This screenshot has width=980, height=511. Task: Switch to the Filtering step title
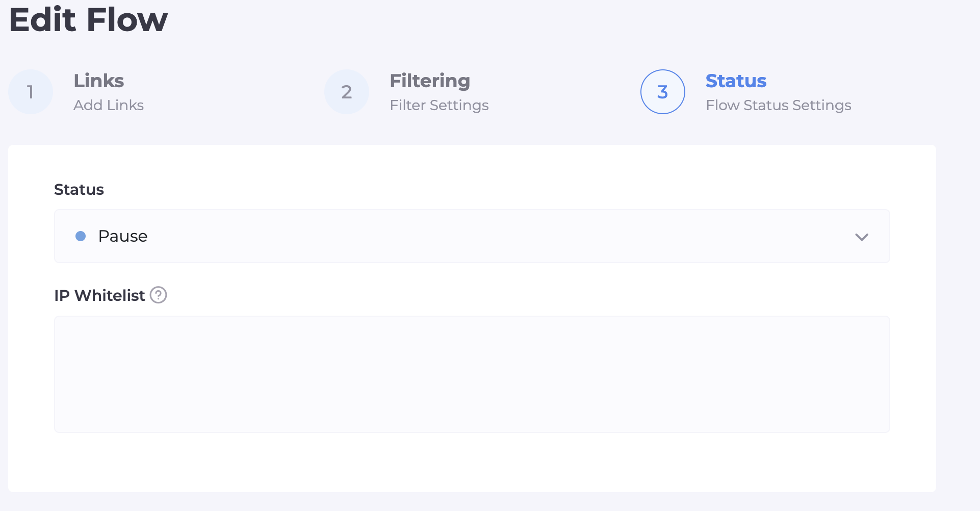[430, 81]
